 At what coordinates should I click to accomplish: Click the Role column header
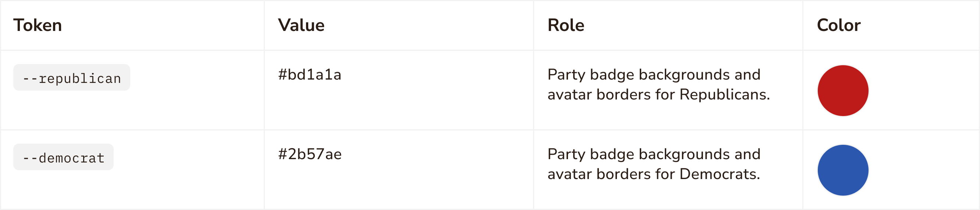coord(566,25)
